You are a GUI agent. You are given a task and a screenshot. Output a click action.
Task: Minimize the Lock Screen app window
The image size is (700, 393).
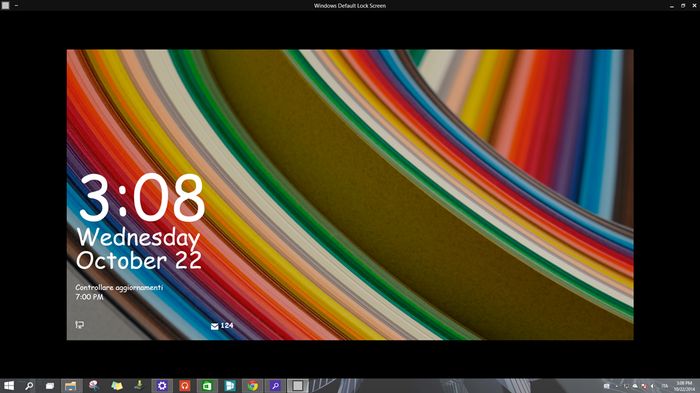(671, 6)
